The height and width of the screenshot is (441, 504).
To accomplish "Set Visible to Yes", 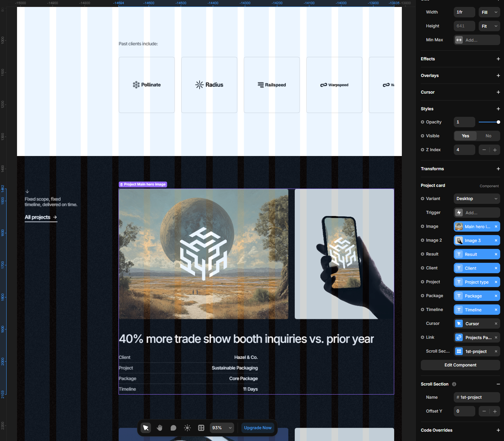I will click(x=465, y=136).
